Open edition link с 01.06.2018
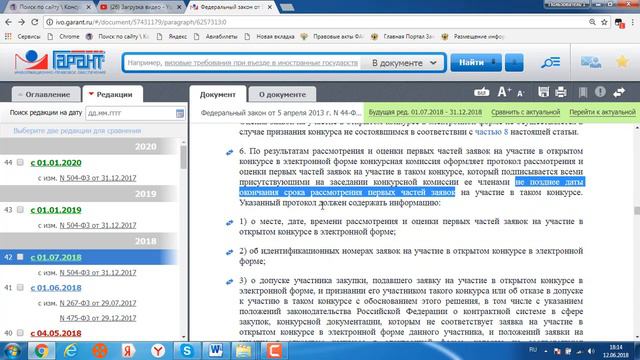The width and height of the screenshot is (640, 360). pyautogui.click(x=56, y=288)
